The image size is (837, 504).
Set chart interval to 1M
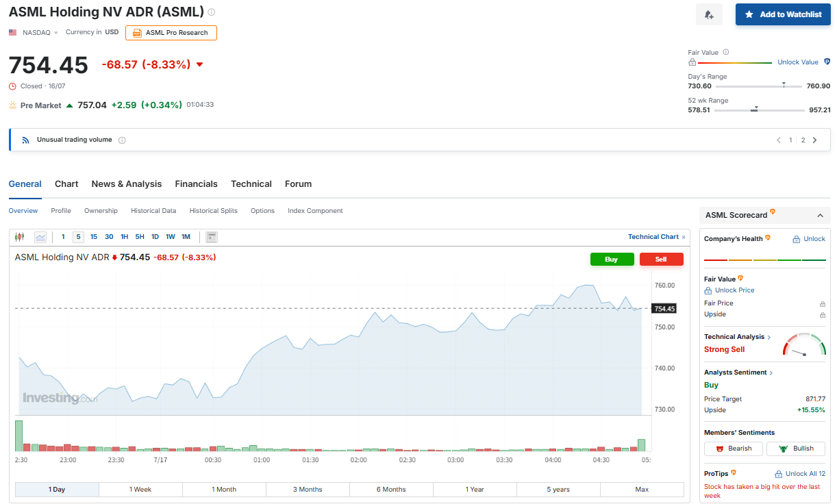point(186,237)
